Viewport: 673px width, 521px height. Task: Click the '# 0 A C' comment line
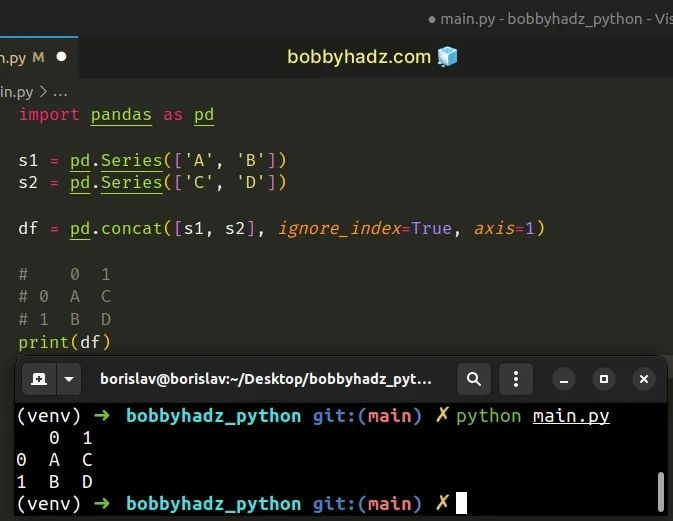pyautogui.click(x=65, y=297)
